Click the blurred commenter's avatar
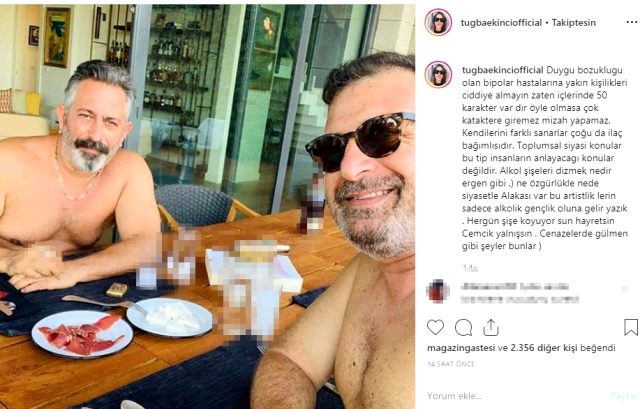640x409 pixels. [438, 291]
